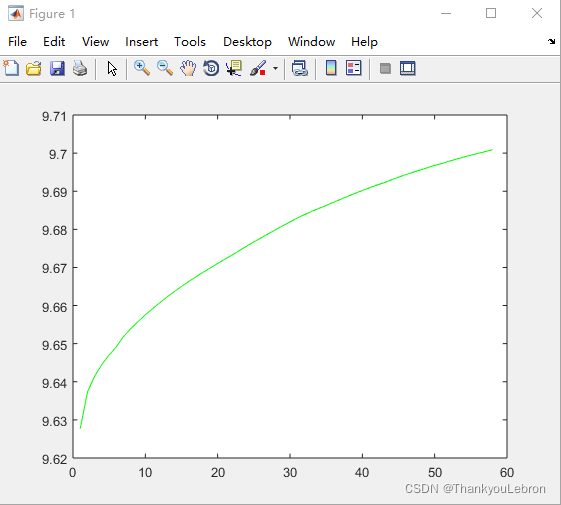The height and width of the screenshot is (505, 561).
Task: Insert a legend using the toolbar icon
Action: click(x=353, y=68)
